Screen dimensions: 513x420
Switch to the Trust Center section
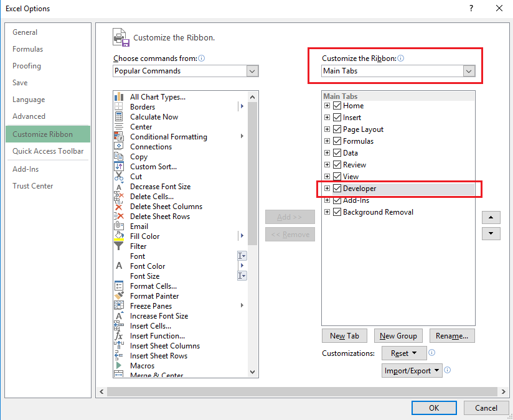(x=33, y=186)
